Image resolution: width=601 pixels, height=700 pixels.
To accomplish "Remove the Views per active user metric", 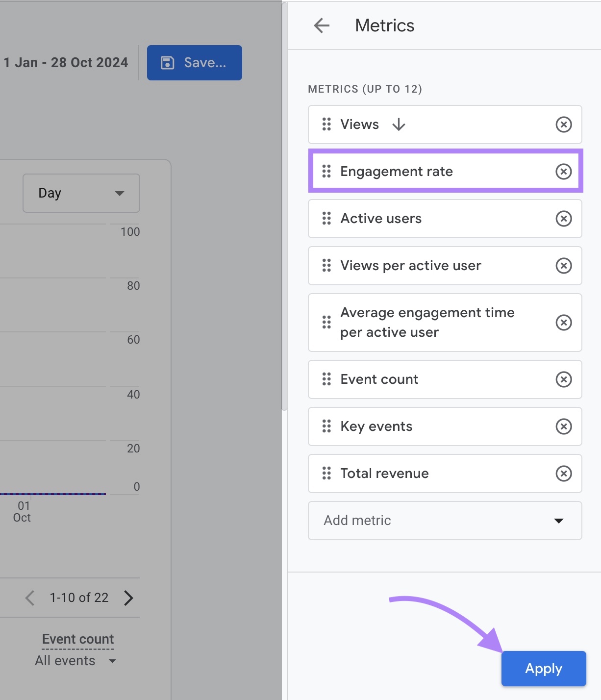I will tap(564, 266).
